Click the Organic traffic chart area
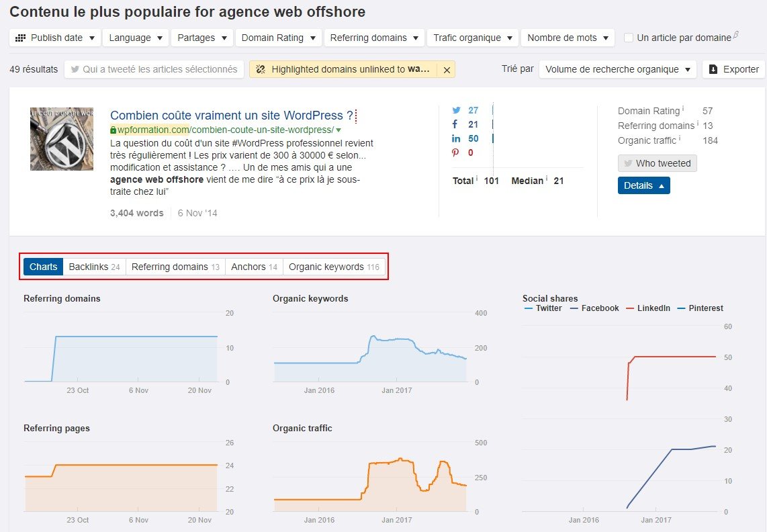 coord(370,477)
